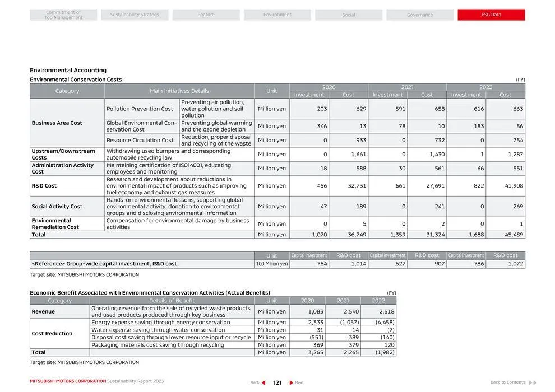Open the ESG Data section tab
The width and height of the screenshot is (555, 392).
click(x=491, y=15)
